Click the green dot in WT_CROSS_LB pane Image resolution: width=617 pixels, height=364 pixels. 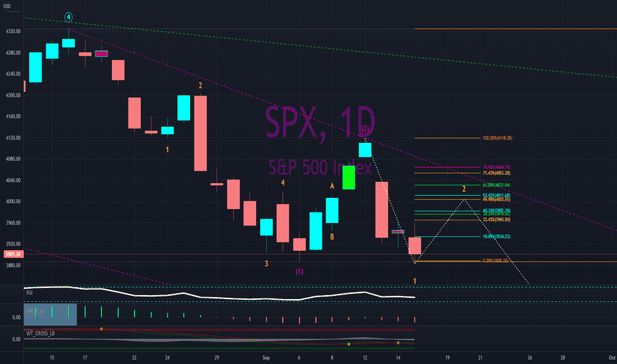point(349,344)
